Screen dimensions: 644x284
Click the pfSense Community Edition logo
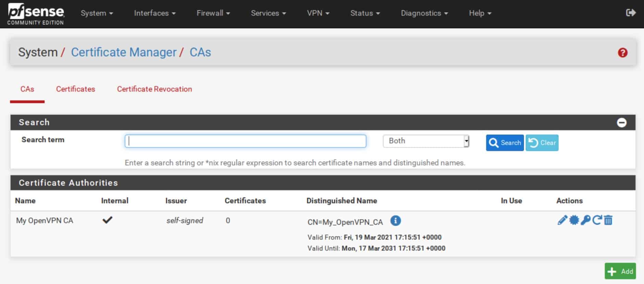[x=36, y=14]
